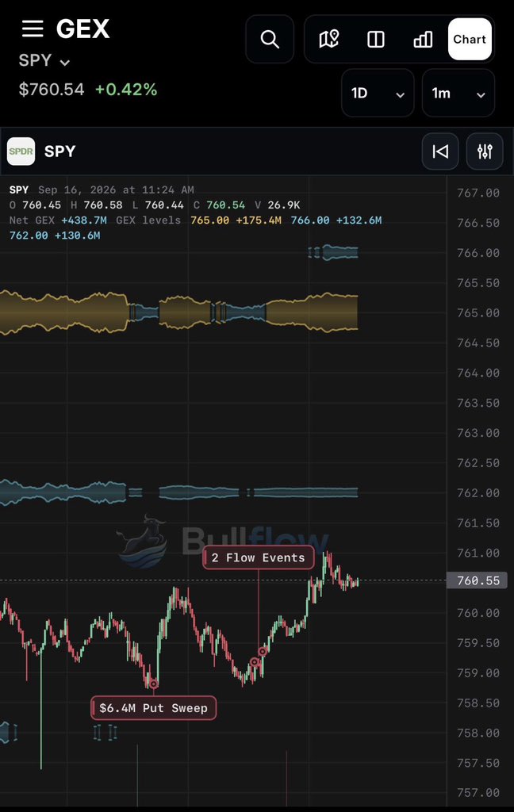Click the SPY chart panel title
Image resolution: width=514 pixels, height=812 pixels.
coord(59,151)
